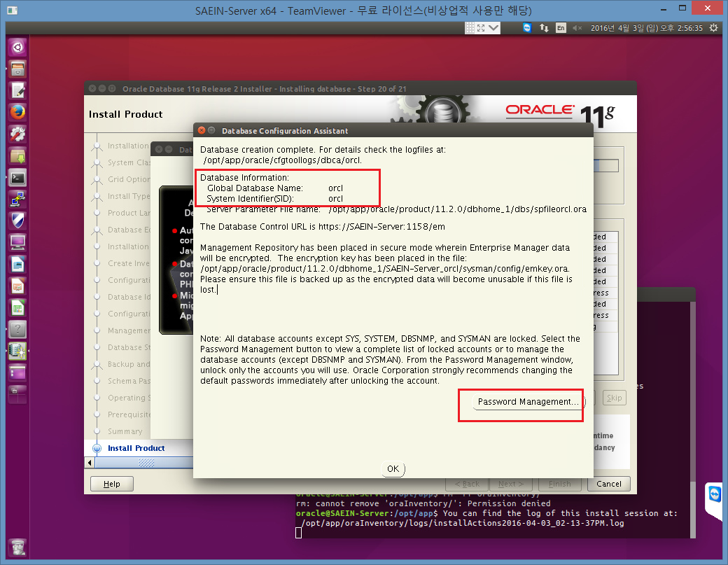
Task: Toggle TeamViewer full-screen arrows icon
Action: point(481,28)
